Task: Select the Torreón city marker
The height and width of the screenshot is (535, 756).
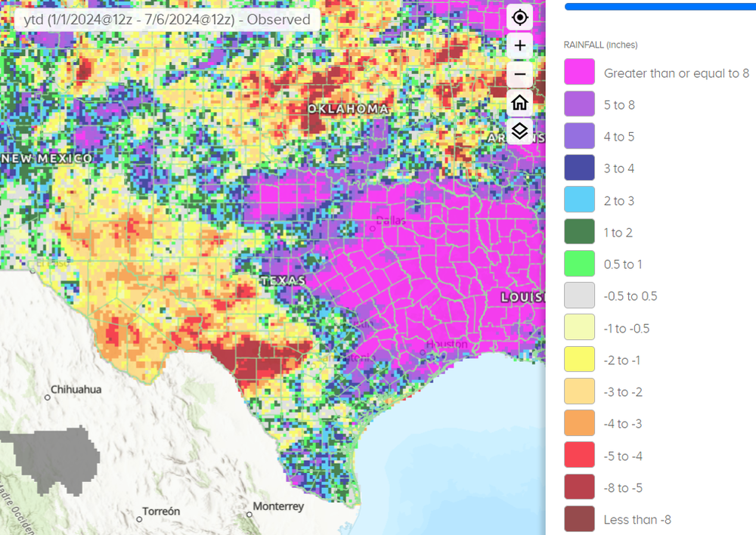Action: pos(139,518)
